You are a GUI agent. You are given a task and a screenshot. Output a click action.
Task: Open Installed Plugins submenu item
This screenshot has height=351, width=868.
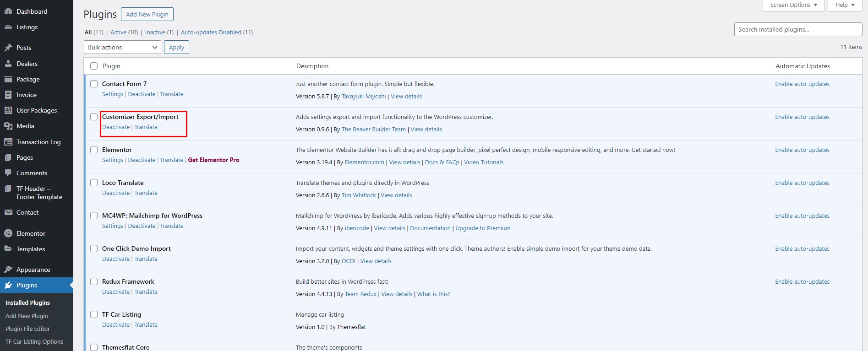pyautogui.click(x=27, y=302)
